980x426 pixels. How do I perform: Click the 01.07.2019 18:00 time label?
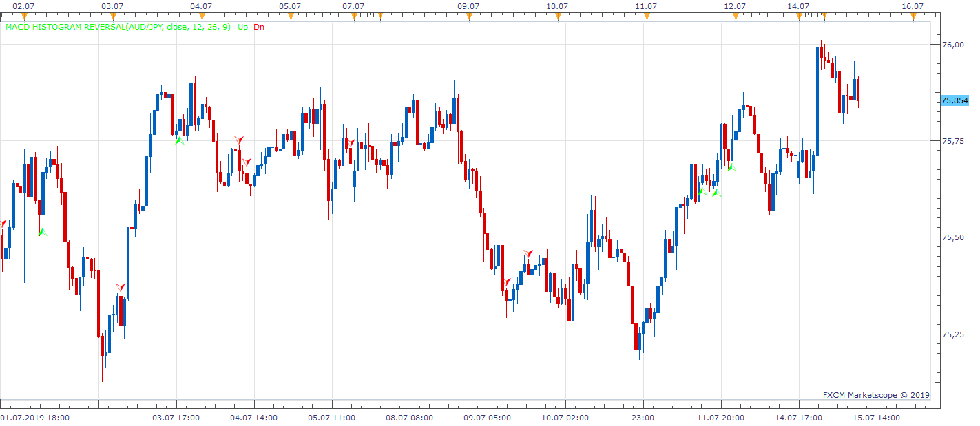[x=35, y=417]
